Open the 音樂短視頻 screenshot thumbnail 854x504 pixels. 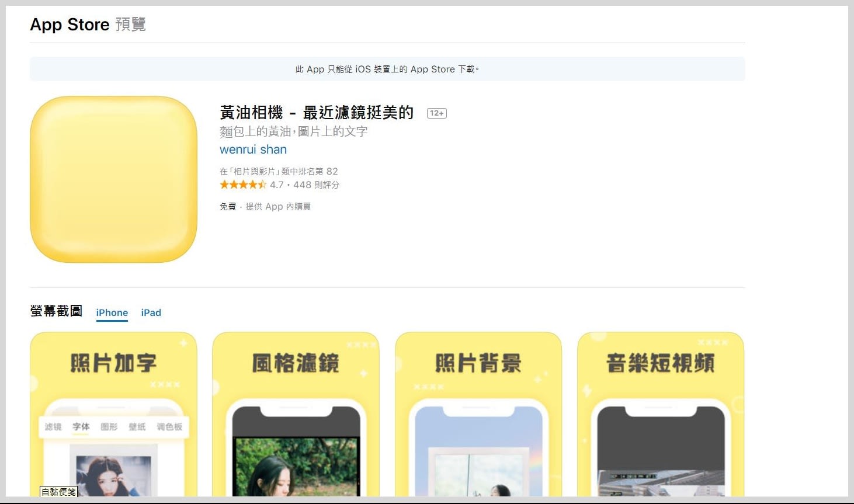pyautogui.click(x=661, y=415)
